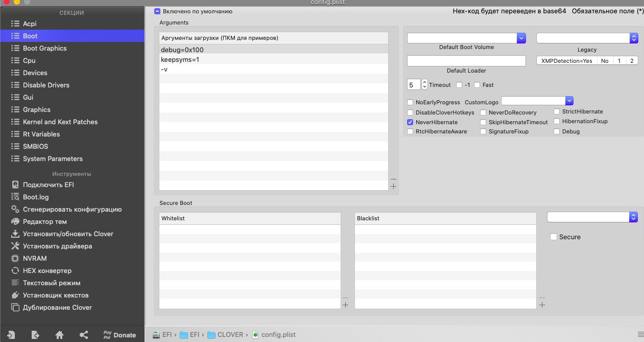Click the CLOVER folder in path bar
Image resolution: width=644 pixels, height=342 pixels.
point(226,335)
